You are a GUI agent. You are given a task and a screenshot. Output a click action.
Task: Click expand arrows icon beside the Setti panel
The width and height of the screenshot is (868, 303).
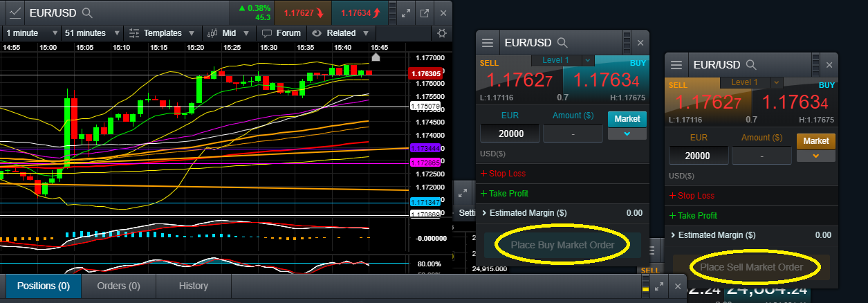[463, 192]
